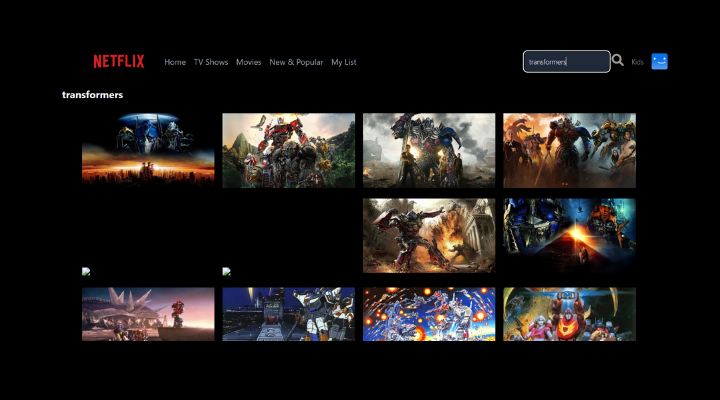Open the poster with glowing pyramid and robots
720x400 pixels.
tap(569, 236)
